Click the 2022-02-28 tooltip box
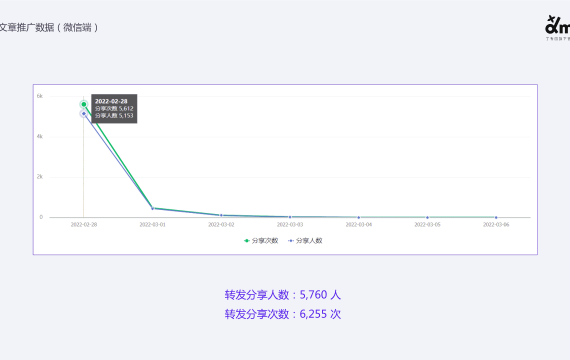 (x=114, y=108)
